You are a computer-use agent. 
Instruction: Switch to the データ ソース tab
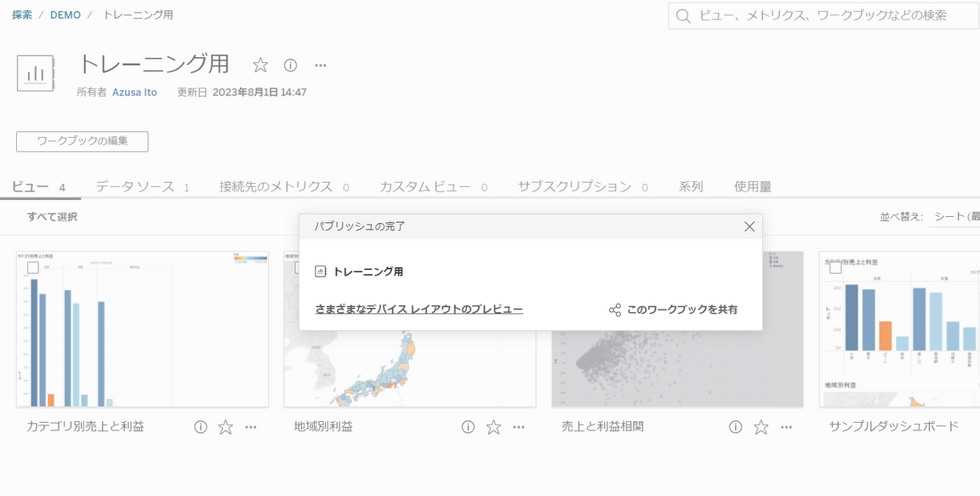pyautogui.click(x=142, y=187)
